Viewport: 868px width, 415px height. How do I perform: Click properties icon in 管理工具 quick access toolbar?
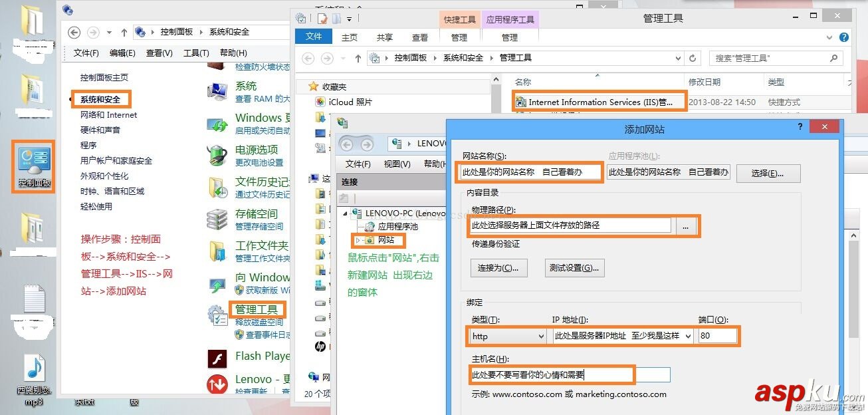323,18
